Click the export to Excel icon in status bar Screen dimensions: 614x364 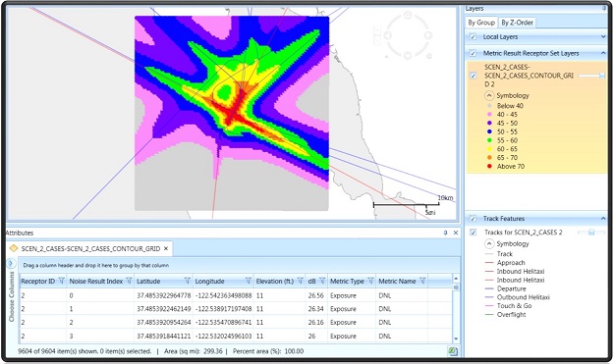click(x=453, y=351)
